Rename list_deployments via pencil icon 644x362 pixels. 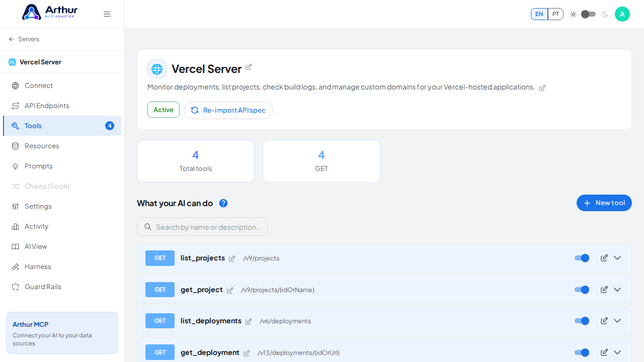(x=249, y=322)
